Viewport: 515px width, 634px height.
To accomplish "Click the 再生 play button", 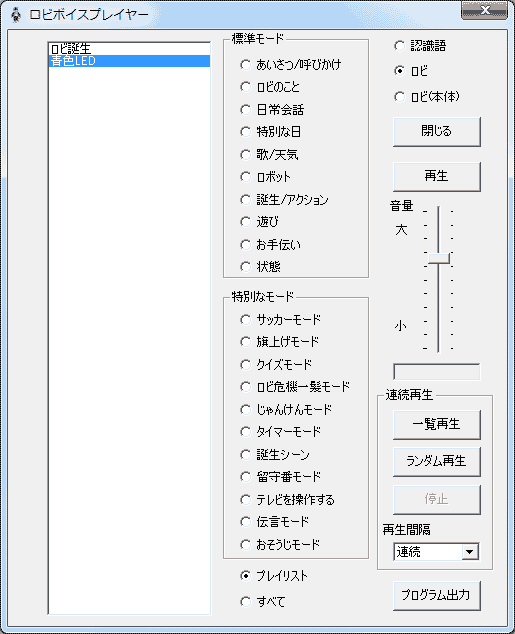I will coord(437,176).
